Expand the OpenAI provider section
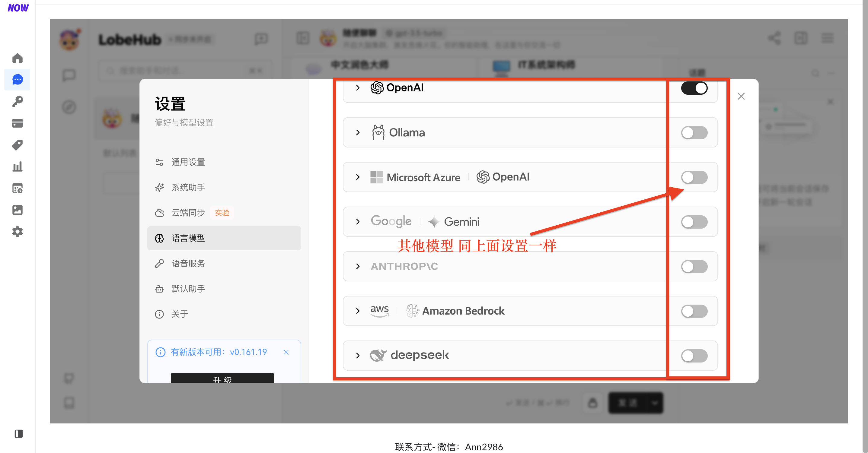Viewport: 868px width, 453px height. [358, 87]
